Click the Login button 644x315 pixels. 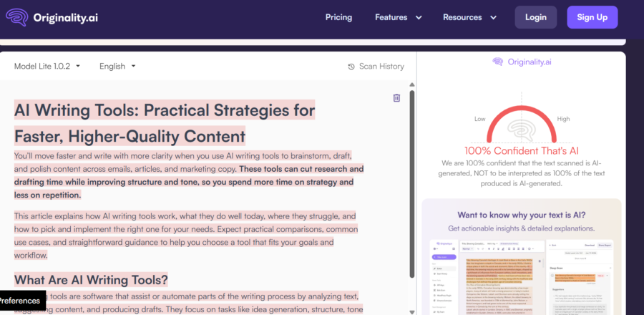[535, 17]
